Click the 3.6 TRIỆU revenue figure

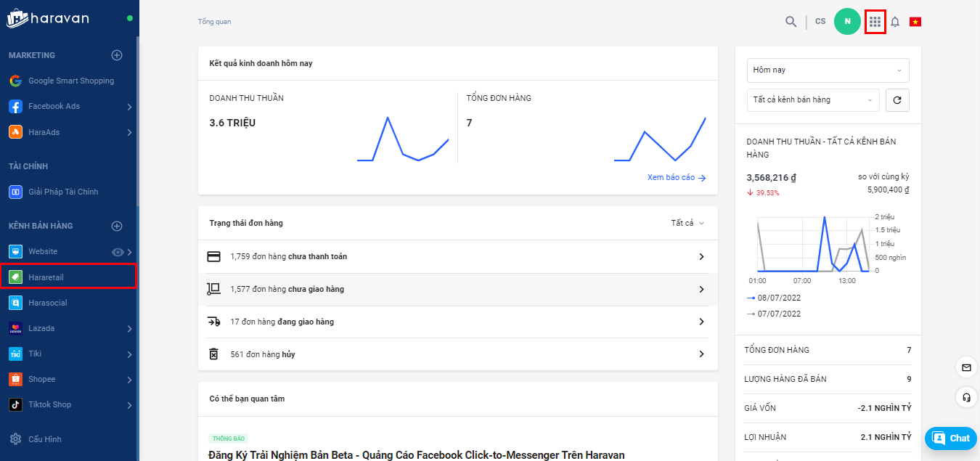(x=232, y=123)
